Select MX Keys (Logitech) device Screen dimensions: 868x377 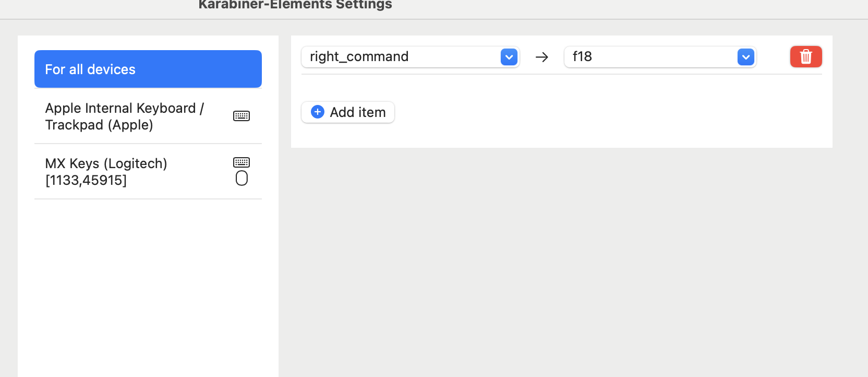[x=148, y=171]
